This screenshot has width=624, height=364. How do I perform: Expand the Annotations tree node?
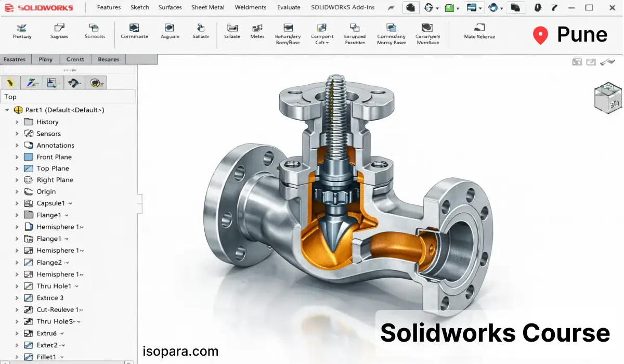(x=17, y=146)
